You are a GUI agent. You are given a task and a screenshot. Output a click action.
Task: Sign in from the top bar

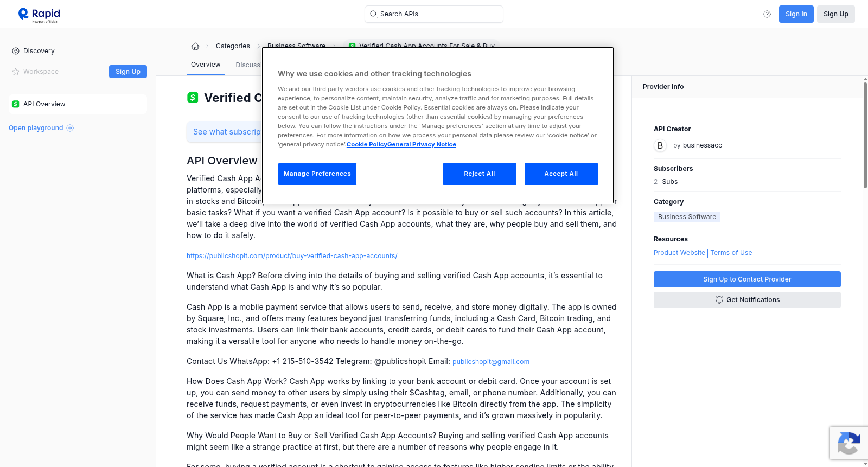tap(796, 14)
